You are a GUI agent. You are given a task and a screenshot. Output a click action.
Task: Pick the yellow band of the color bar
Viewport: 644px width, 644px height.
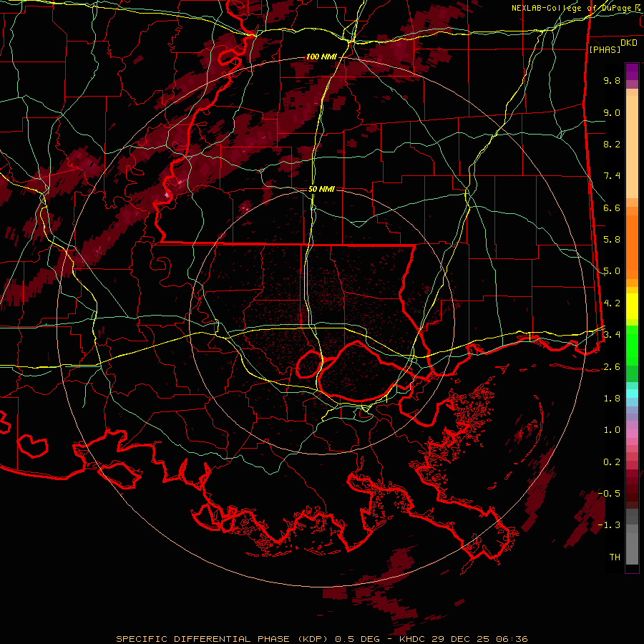(x=632, y=306)
